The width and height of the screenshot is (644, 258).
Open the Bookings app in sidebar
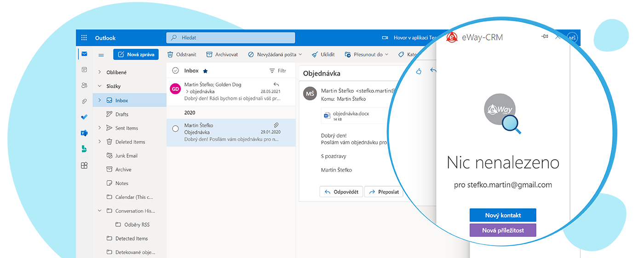click(84, 149)
